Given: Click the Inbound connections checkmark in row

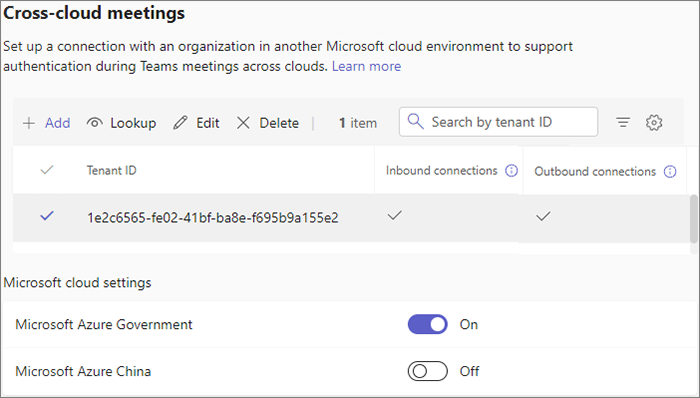Looking at the screenshot, I should point(395,216).
